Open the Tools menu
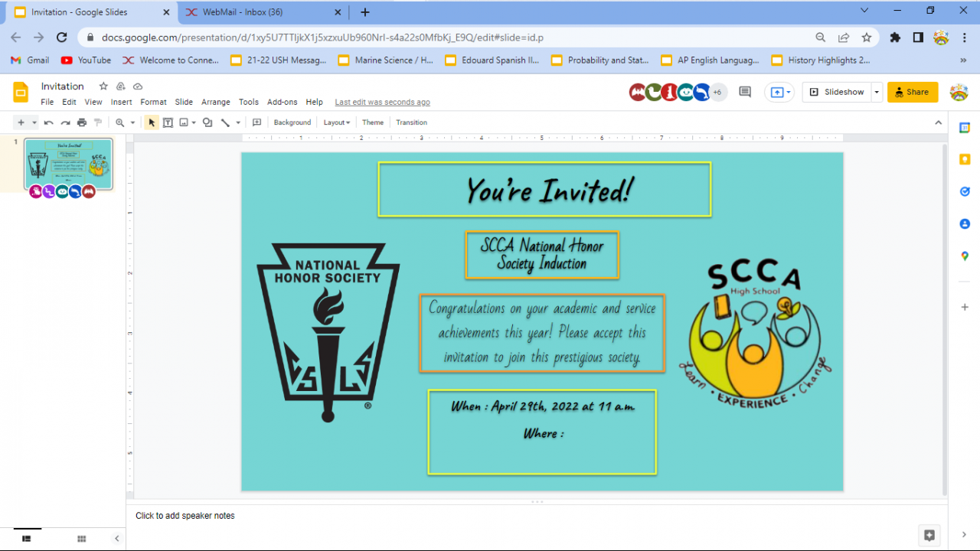The height and width of the screenshot is (551, 980). (x=249, y=102)
